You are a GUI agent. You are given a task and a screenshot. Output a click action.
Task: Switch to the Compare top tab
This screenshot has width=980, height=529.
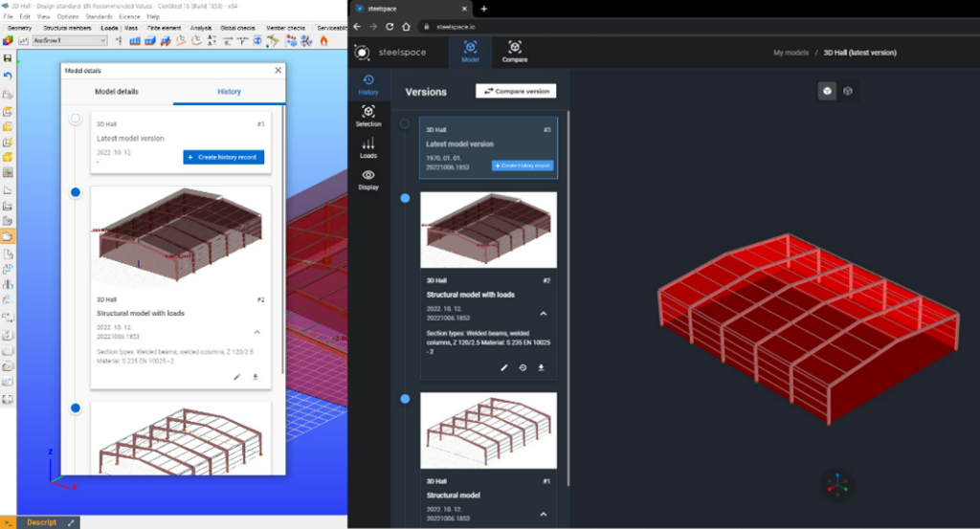(514, 52)
